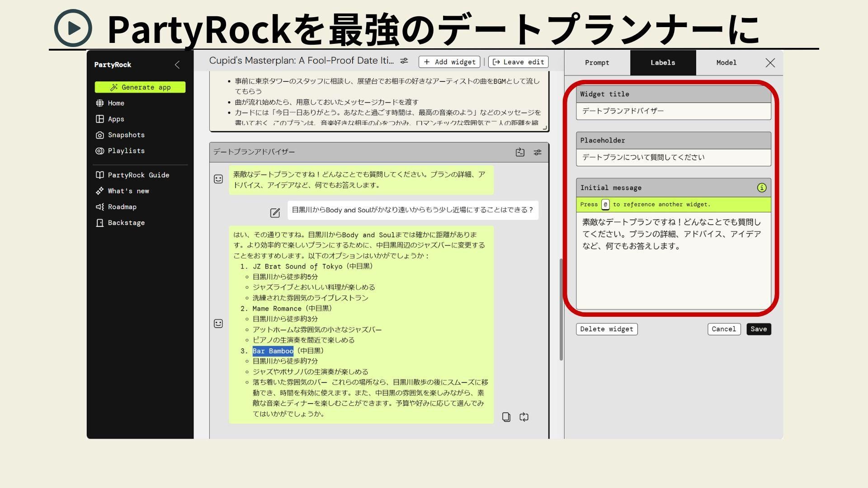868x488 pixels.
Task: Click the Delete widget button
Action: pyautogui.click(x=607, y=329)
